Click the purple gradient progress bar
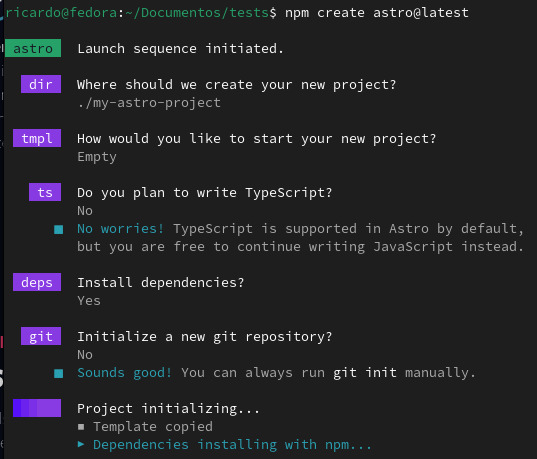 pyautogui.click(x=37, y=408)
